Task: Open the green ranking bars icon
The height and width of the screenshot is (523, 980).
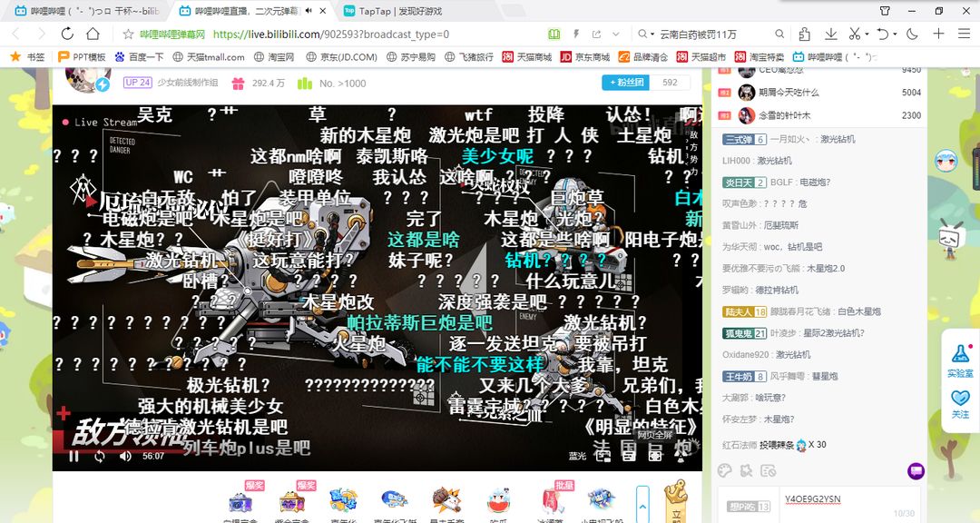Action: (304, 84)
